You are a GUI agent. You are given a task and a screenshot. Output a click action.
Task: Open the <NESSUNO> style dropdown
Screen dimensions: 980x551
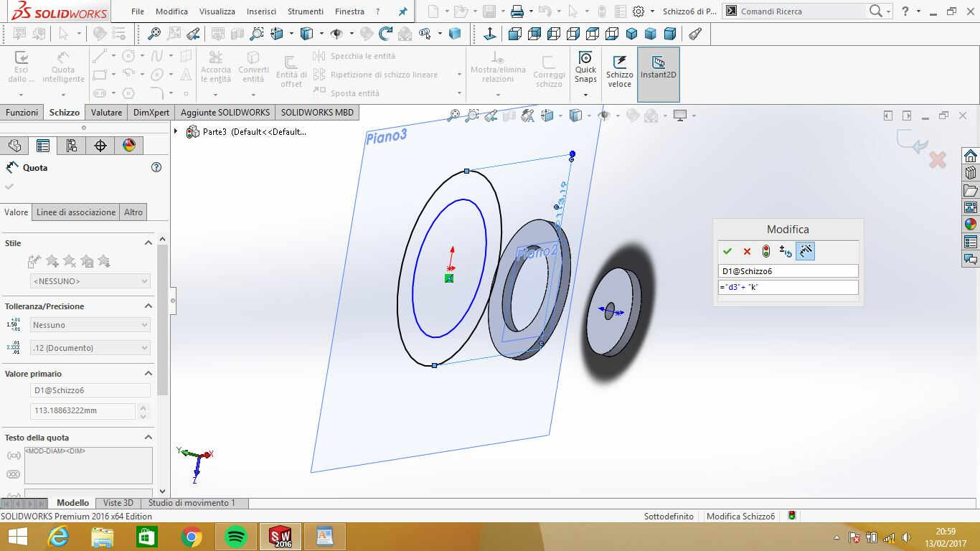[x=90, y=281]
